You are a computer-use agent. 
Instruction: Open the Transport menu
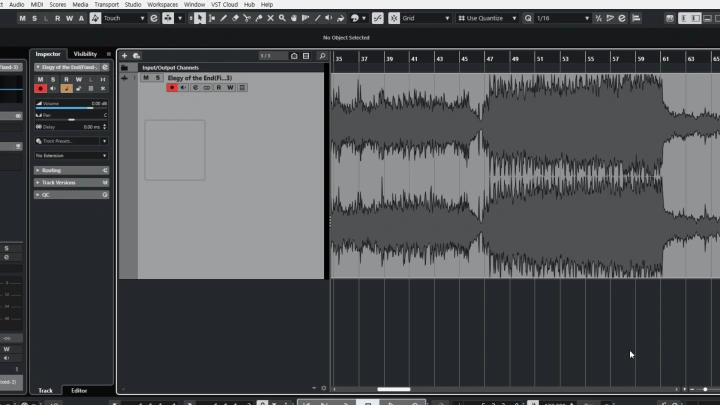[107, 5]
